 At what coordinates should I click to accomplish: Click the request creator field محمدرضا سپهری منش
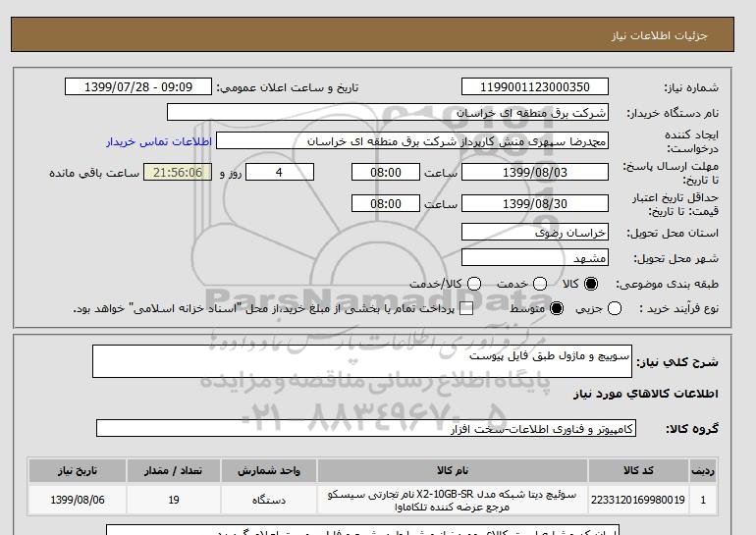pos(412,141)
